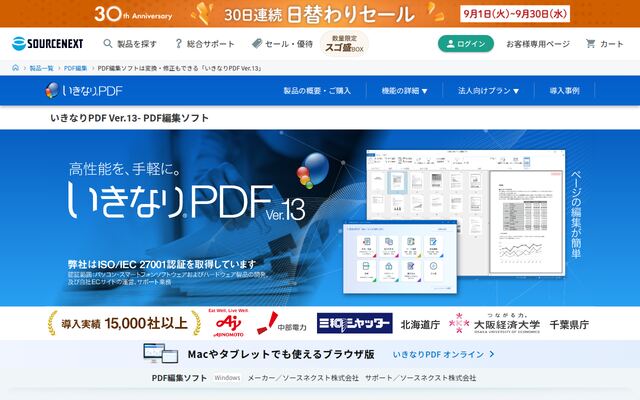Click the 千葉県庁 text
The width and height of the screenshot is (640, 400).
pos(569,324)
